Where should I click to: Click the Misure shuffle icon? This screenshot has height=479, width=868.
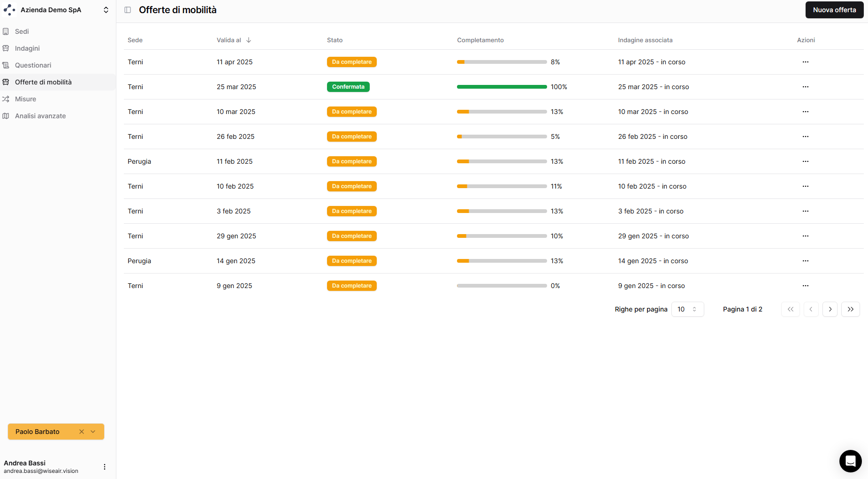pos(6,99)
